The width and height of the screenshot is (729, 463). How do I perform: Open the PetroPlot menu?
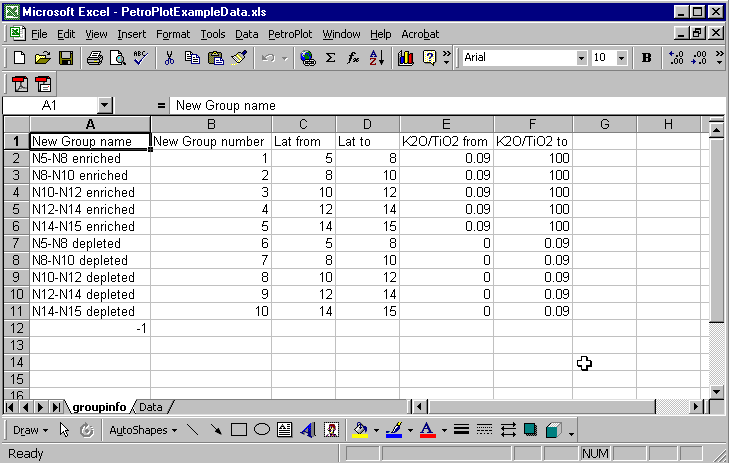(x=290, y=34)
